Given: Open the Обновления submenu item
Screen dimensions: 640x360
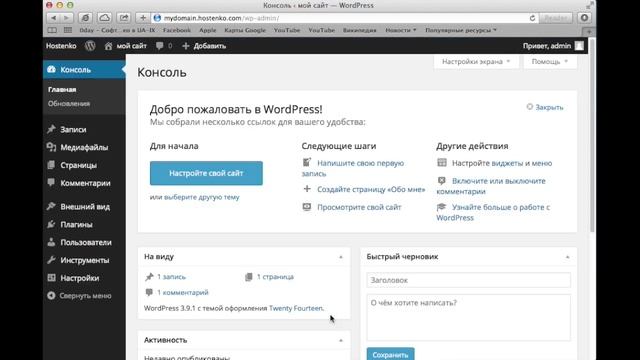Looking at the screenshot, I should [69, 104].
